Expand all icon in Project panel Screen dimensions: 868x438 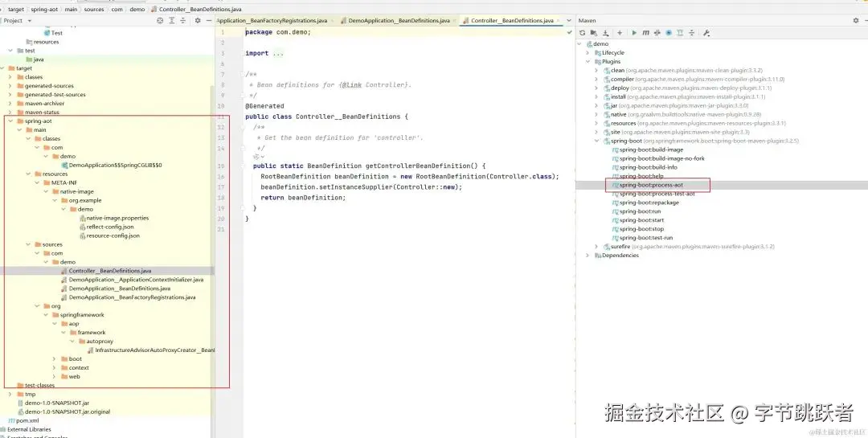point(172,20)
